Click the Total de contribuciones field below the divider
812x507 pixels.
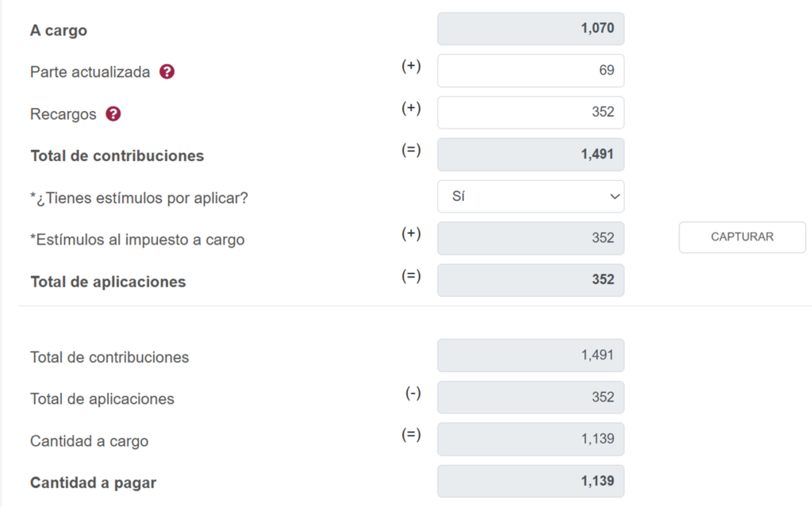pos(530,355)
